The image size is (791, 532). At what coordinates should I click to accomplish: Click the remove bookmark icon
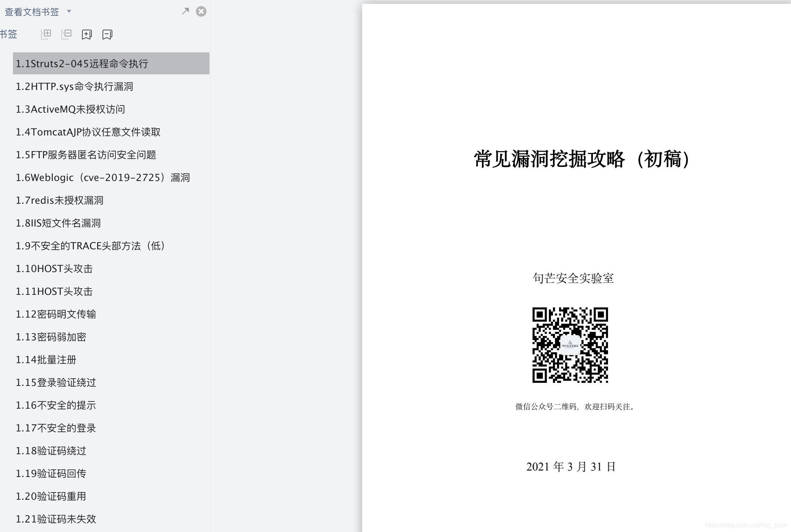click(x=107, y=34)
